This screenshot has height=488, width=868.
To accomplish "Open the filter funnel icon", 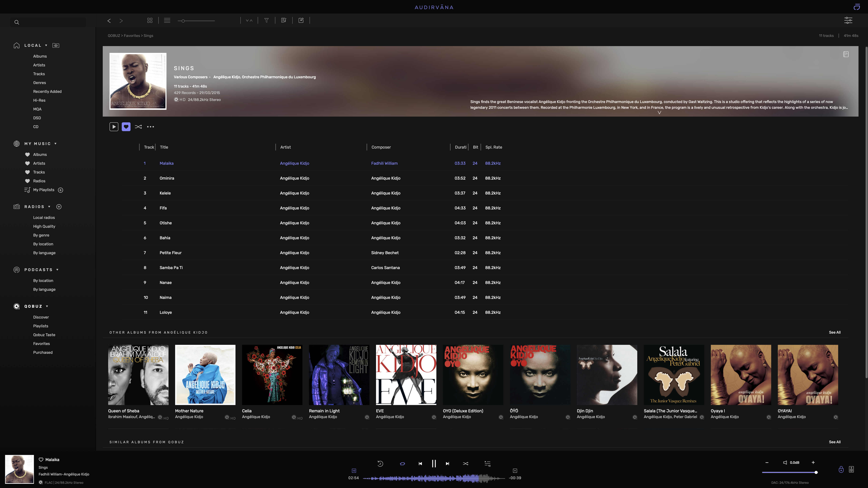I will 267,21.
